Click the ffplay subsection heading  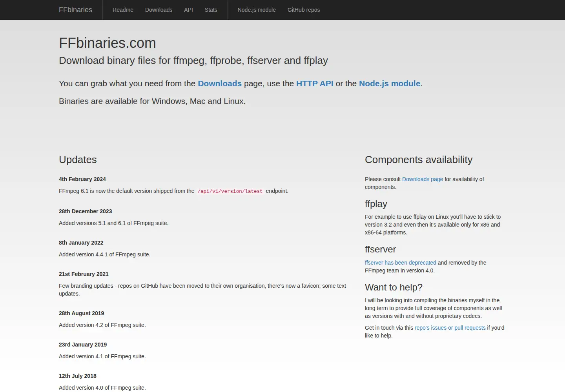click(x=376, y=204)
